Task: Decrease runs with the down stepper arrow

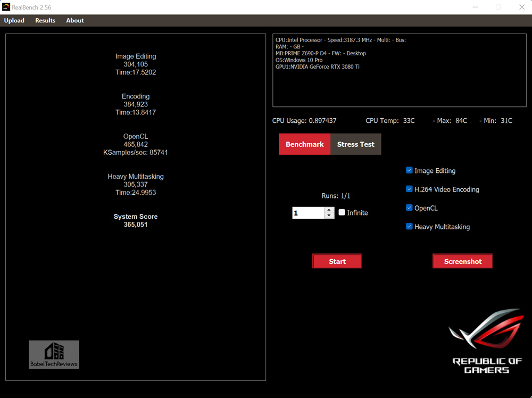Action: coord(329,216)
